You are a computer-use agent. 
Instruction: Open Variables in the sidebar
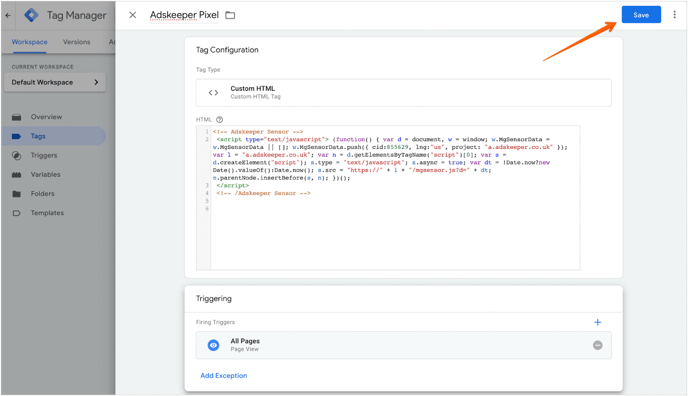tap(45, 175)
